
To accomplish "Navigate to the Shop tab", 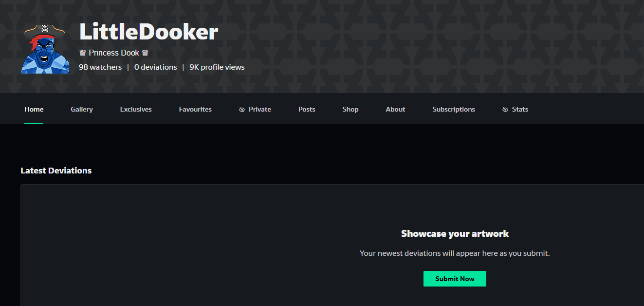I will [350, 109].
